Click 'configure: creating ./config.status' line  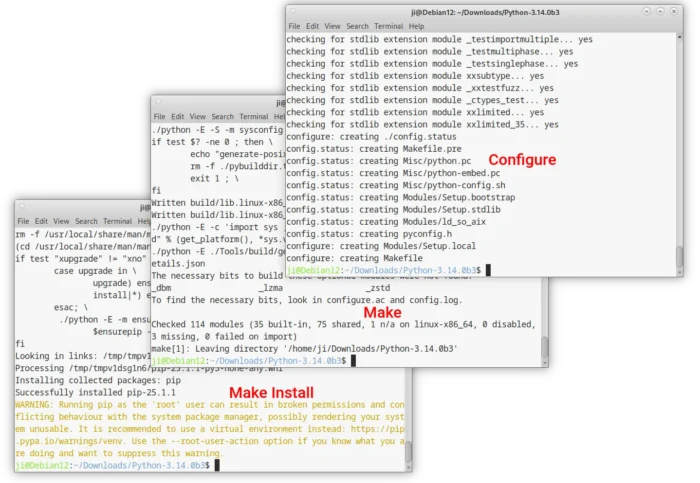pos(371,137)
